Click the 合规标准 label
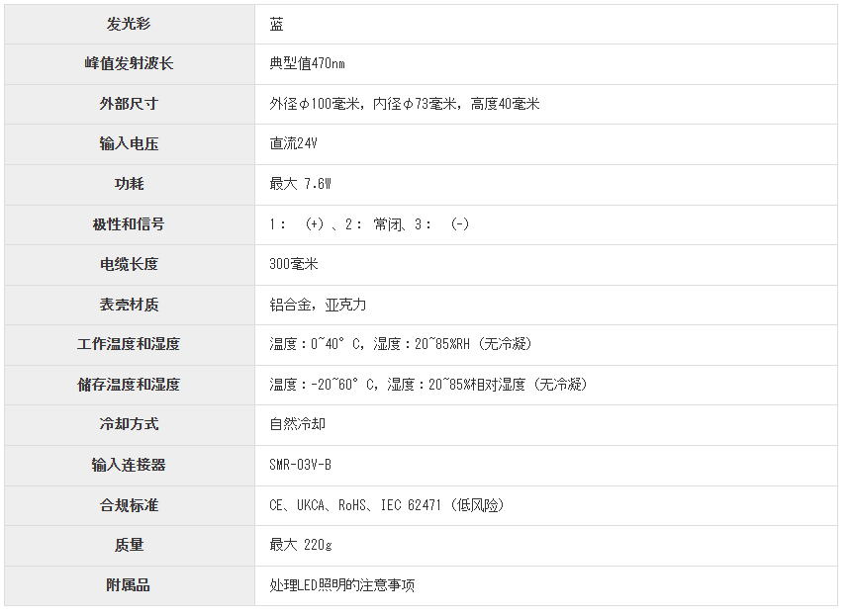Screen dimensions: 852x616 (x=129, y=505)
